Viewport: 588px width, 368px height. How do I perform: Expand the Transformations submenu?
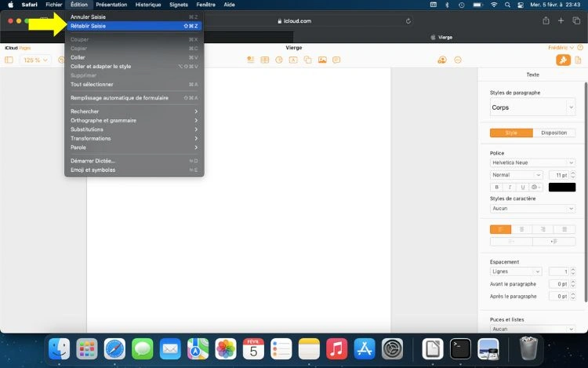[134, 138]
